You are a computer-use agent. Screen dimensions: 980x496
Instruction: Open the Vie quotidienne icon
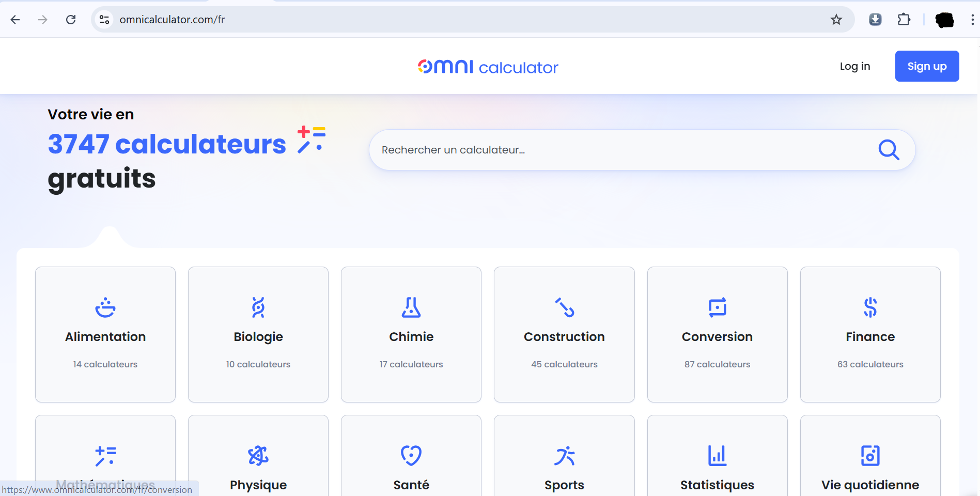pyautogui.click(x=870, y=456)
